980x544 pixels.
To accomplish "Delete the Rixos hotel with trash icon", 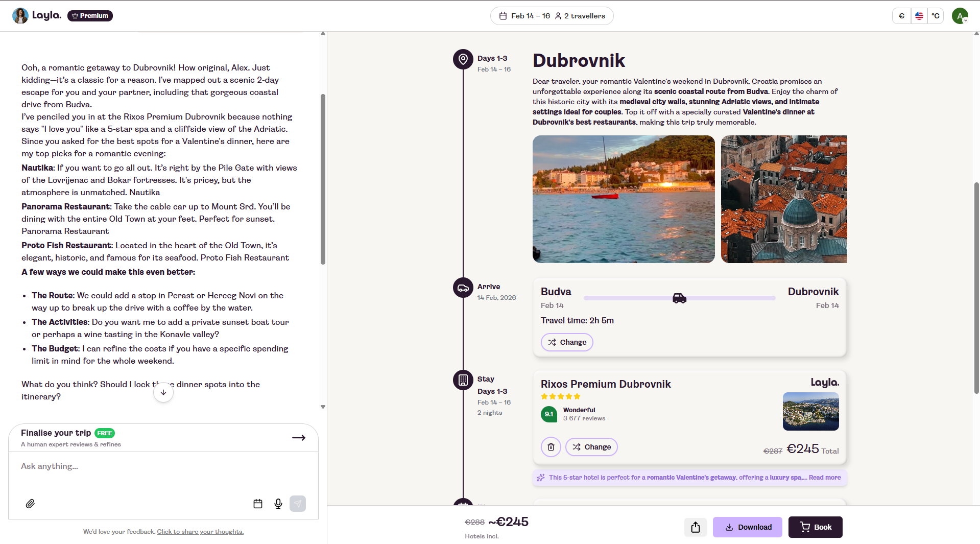I will (x=551, y=447).
